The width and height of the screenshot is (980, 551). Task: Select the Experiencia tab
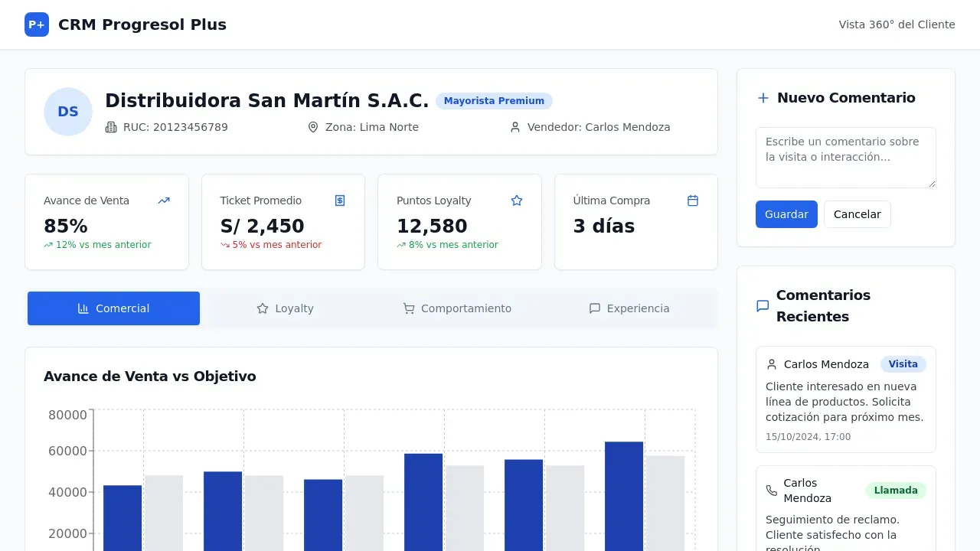point(629,308)
